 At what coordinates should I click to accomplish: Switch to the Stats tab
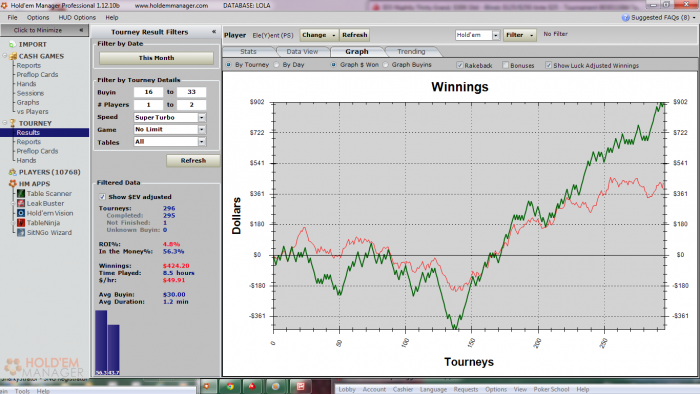point(248,52)
